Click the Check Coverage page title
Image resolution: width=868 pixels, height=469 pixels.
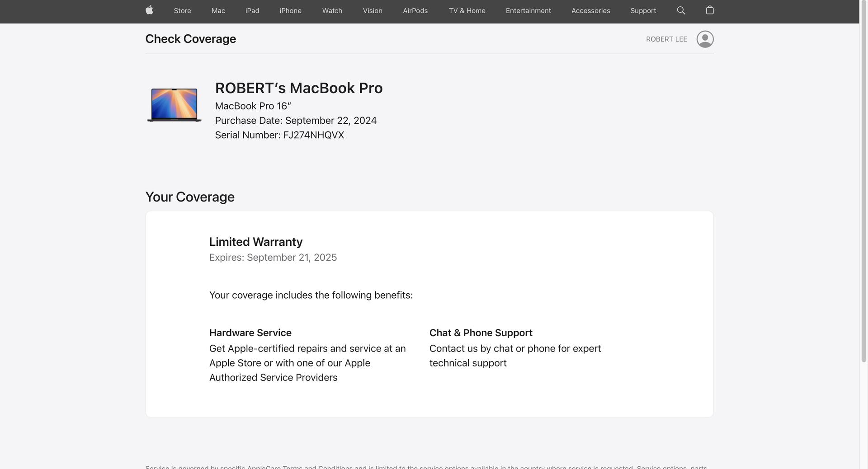(191, 39)
